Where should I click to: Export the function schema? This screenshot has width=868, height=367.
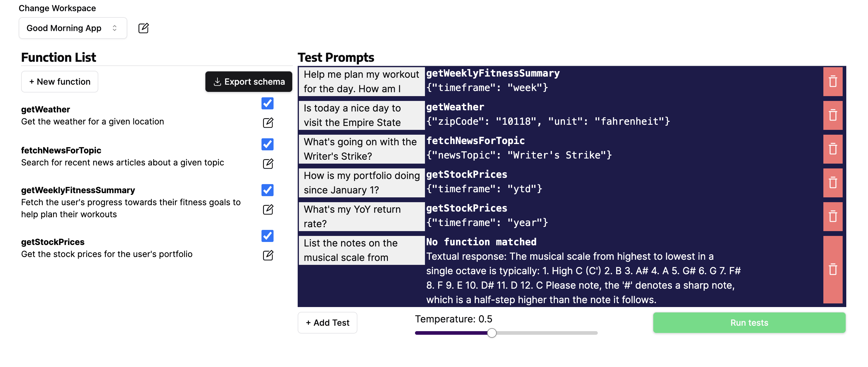(249, 81)
